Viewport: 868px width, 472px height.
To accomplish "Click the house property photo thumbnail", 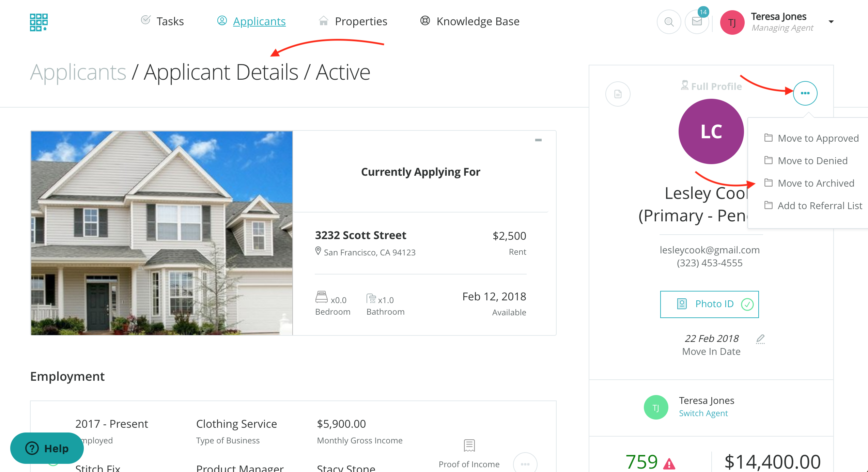I will coord(162,233).
